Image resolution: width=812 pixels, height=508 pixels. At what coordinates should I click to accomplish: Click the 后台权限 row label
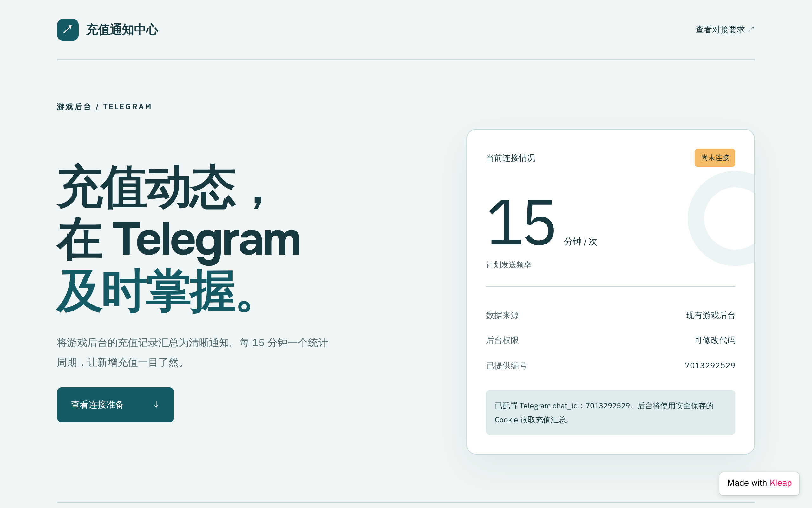click(x=502, y=340)
